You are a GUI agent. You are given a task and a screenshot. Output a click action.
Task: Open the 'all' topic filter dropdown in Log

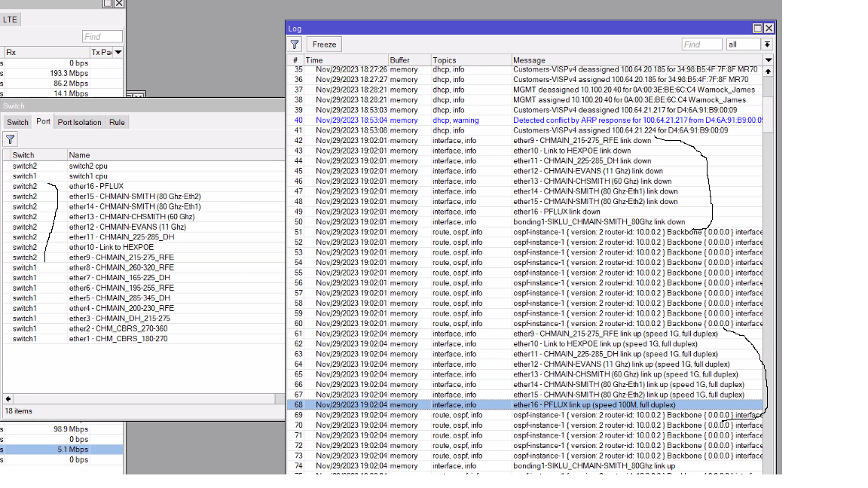point(767,44)
